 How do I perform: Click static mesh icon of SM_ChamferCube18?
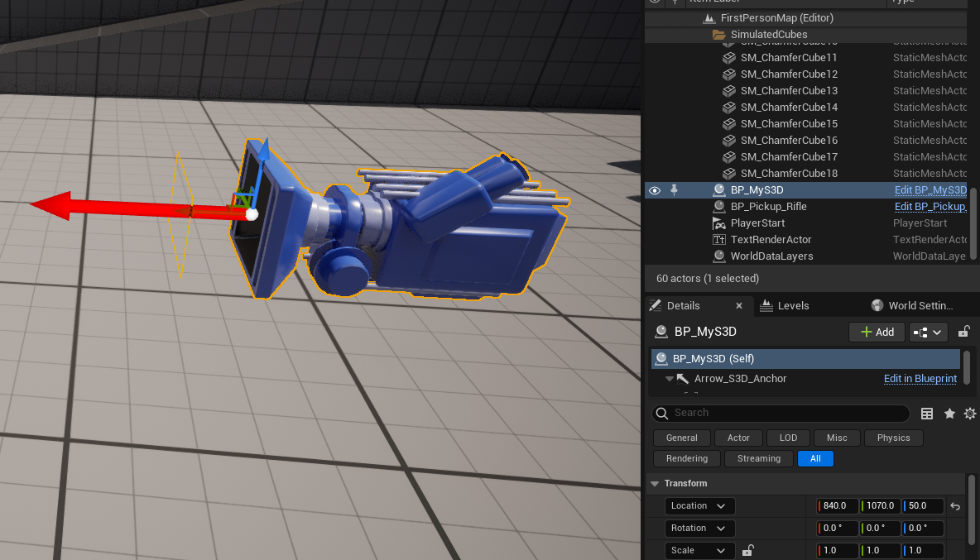pos(728,174)
